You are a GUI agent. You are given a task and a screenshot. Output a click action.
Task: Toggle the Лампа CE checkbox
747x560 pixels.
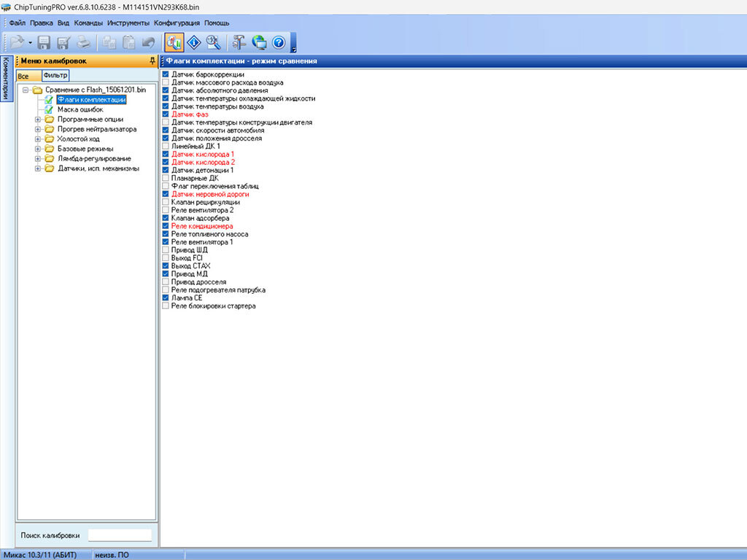point(166,297)
